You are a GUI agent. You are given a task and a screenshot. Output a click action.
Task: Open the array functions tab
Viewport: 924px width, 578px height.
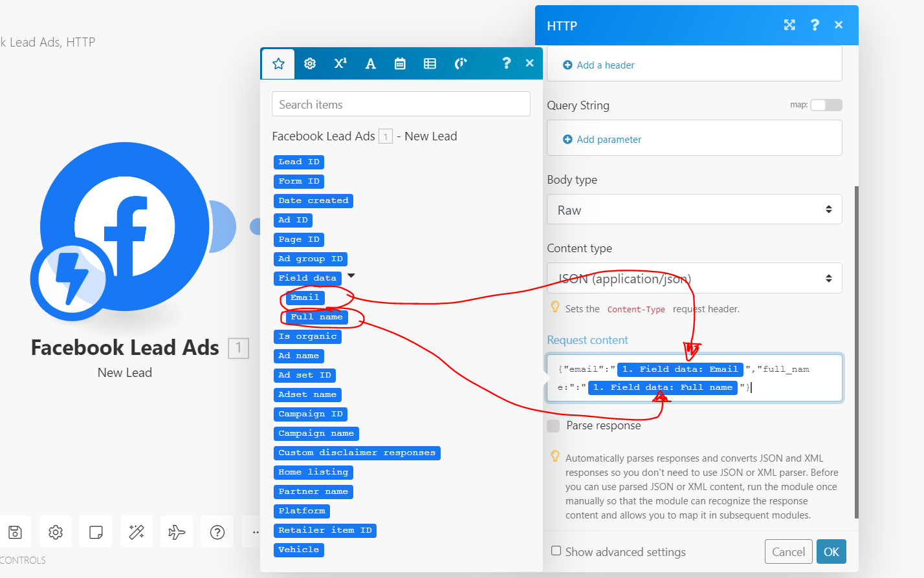pos(430,63)
